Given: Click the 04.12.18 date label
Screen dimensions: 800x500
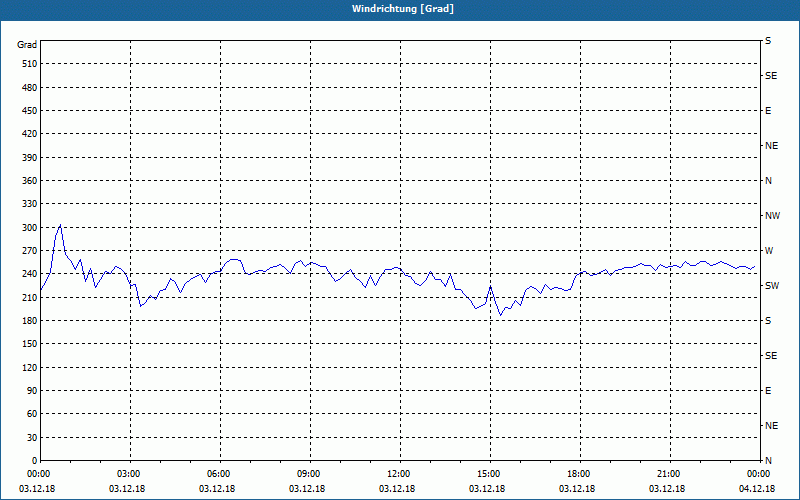Looking at the screenshot, I should coord(757,489).
